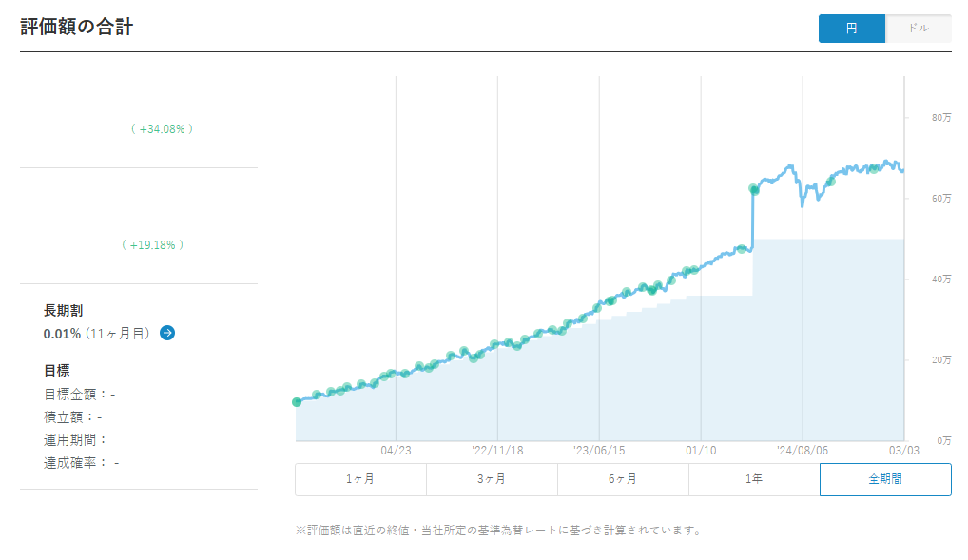The height and width of the screenshot is (560, 968).
Task: Open long-term discount details arrow icon
Action: tap(167, 333)
